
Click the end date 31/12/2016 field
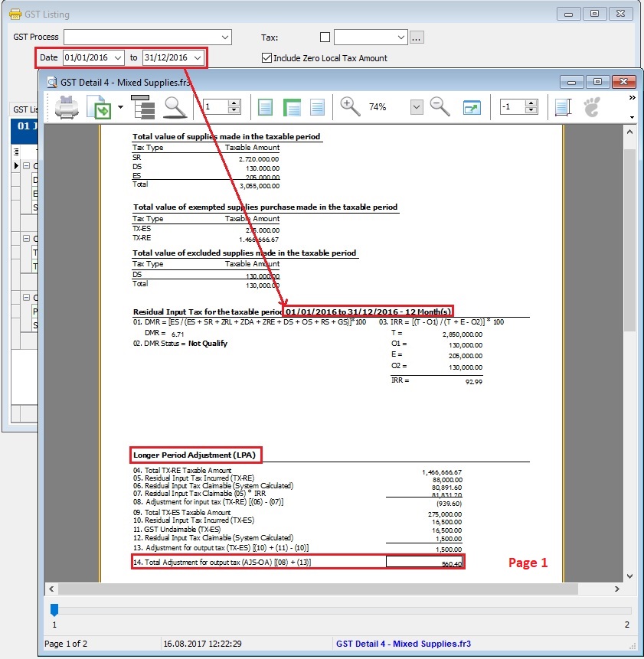click(x=166, y=58)
